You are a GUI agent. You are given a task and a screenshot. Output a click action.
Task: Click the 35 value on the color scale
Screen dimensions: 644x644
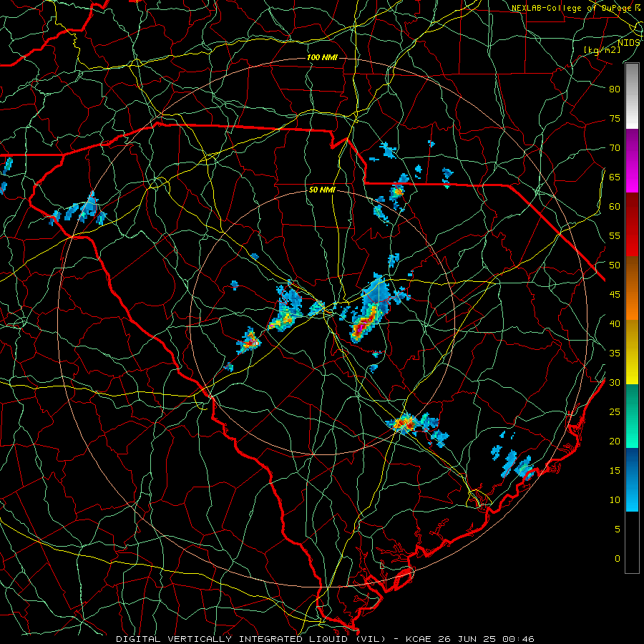[615, 353]
